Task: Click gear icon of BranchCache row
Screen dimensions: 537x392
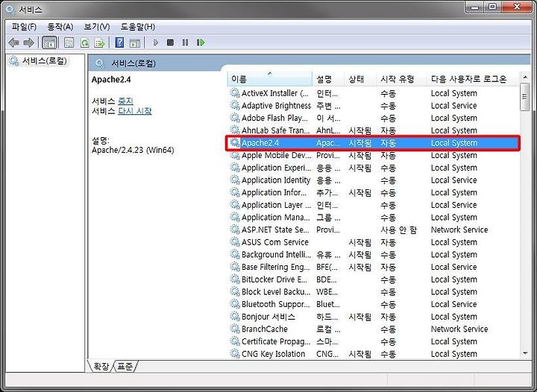Action: (x=235, y=329)
